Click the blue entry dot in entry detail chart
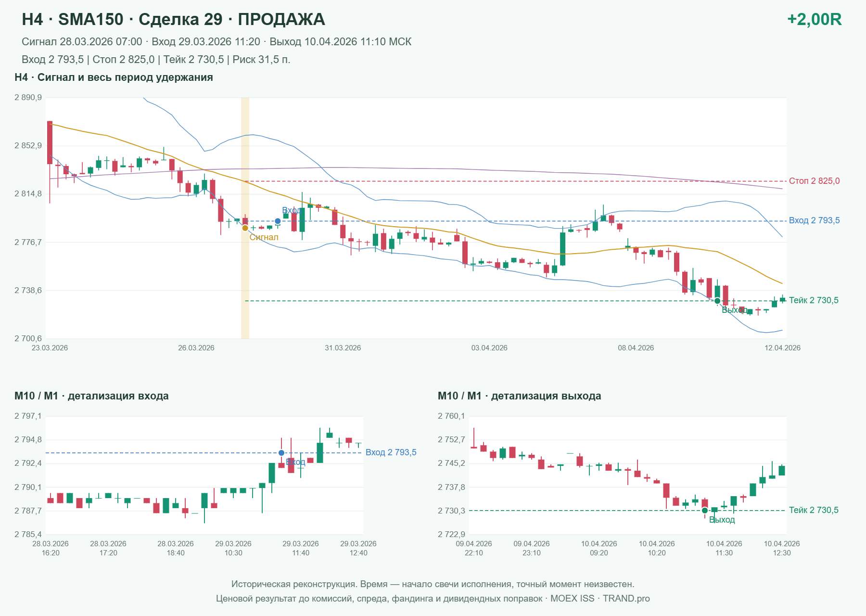866x616 pixels. (281, 453)
